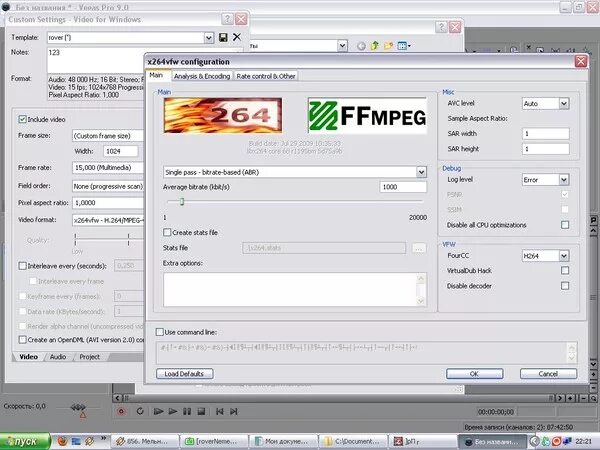Click the Average bitrate input field
This screenshot has height=450, width=600.
click(x=403, y=187)
